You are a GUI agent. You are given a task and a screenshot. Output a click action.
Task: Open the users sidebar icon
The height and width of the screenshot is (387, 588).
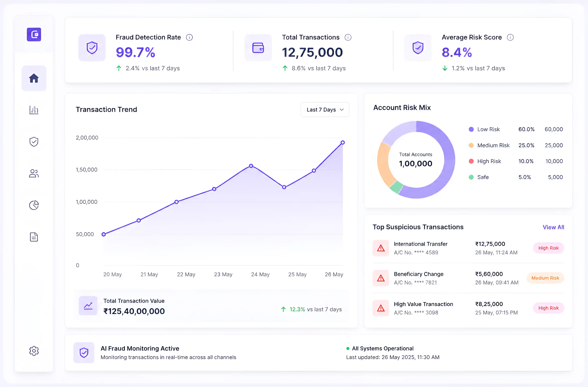(34, 174)
